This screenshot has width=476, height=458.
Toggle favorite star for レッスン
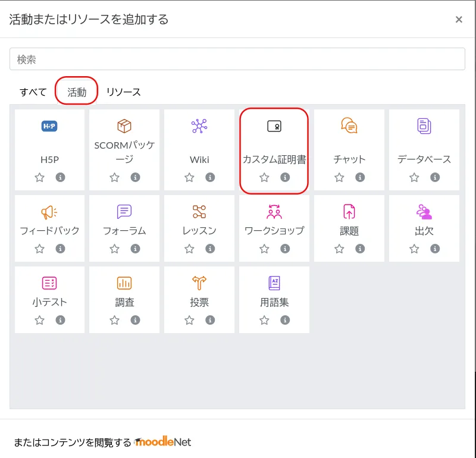(x=190, y=249)
